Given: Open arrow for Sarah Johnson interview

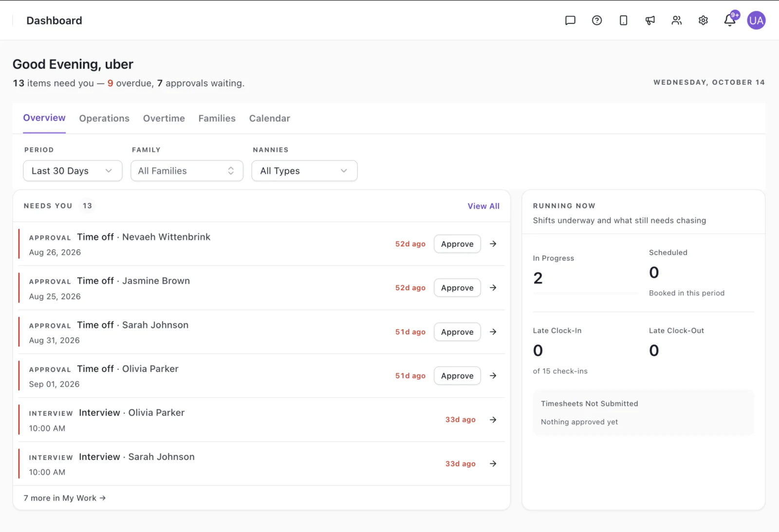Looking at the screenshot, I should click(x=493, y=464).
